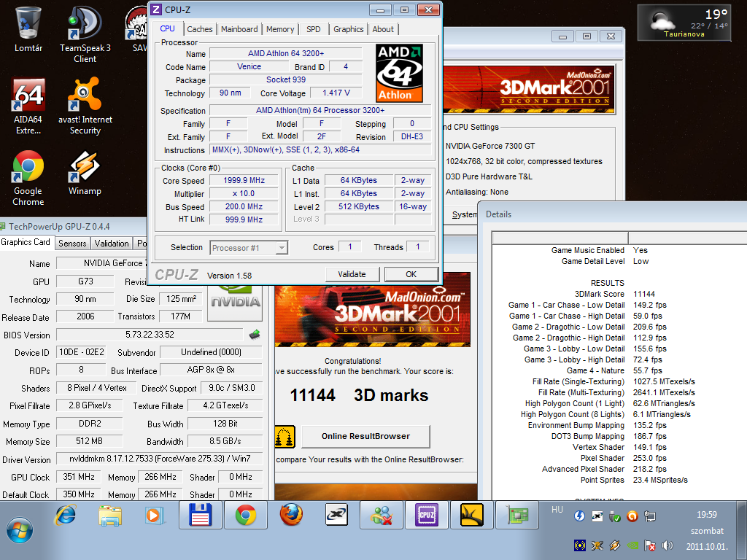
Task: Switch to 3DMark2001 yellow icon on taskbar
Action: [x=472, y=516]
